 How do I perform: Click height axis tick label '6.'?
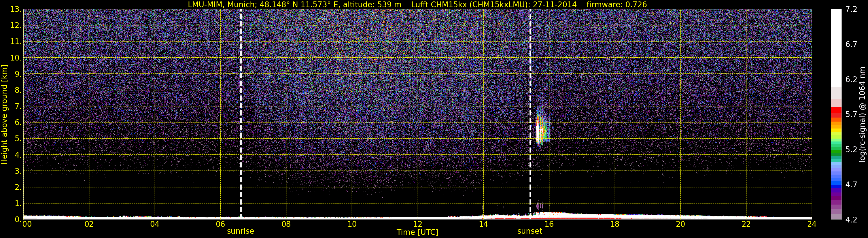coord(18,123)
